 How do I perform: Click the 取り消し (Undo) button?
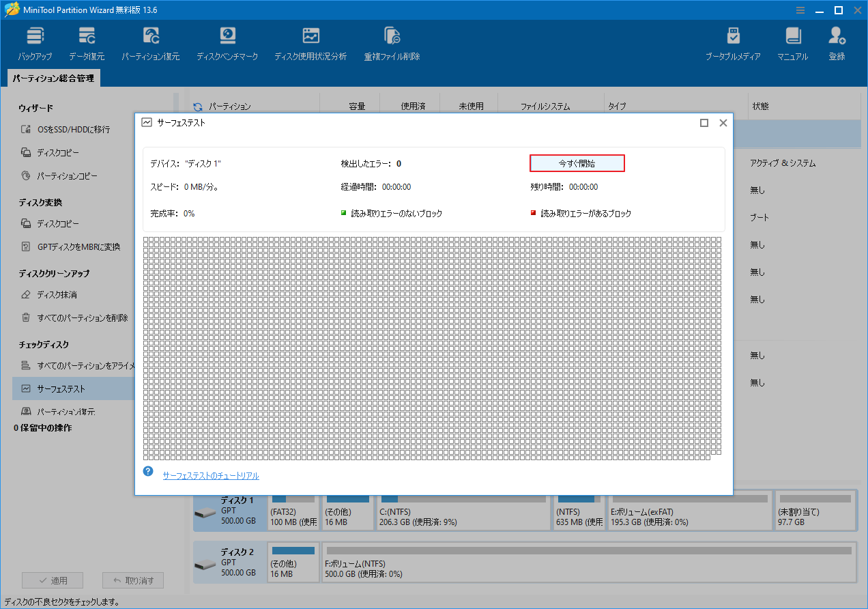pos(132,580)
